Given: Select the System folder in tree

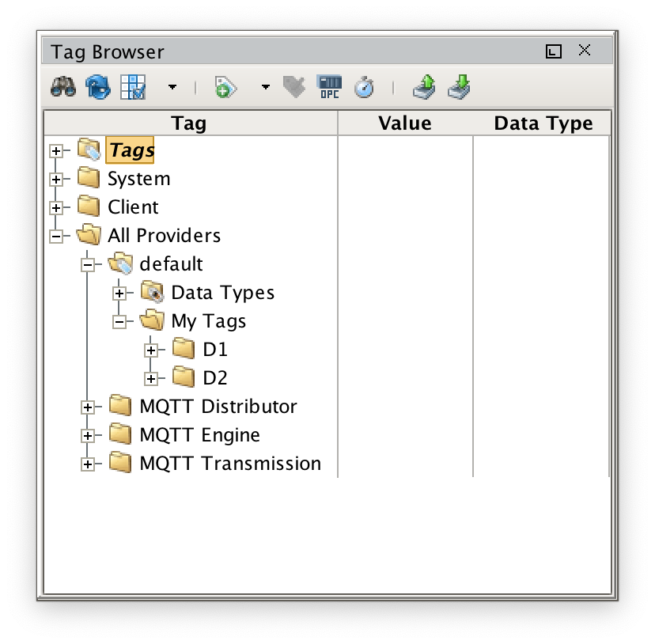Looking at the screenshot, I should pos(138,179).
